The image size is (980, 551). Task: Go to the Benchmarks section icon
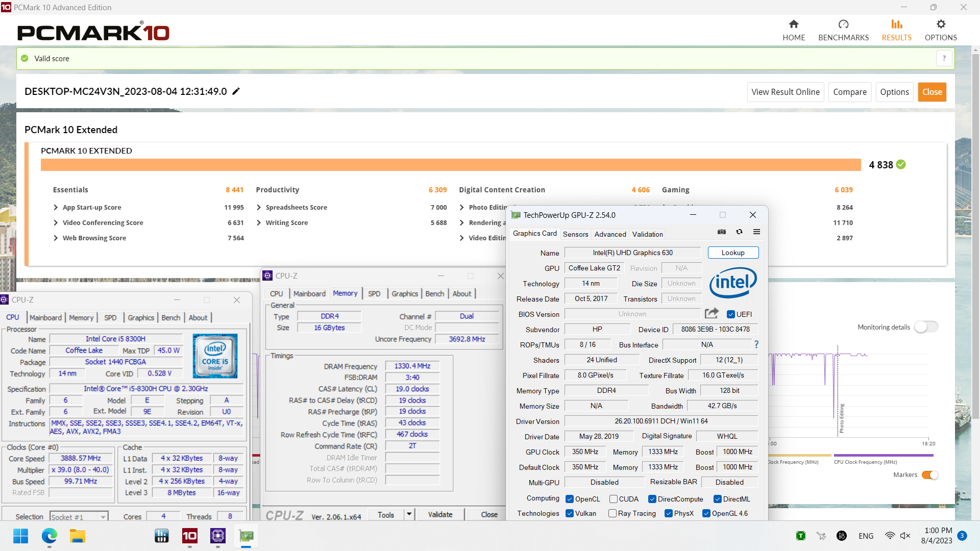click(843, 24)
